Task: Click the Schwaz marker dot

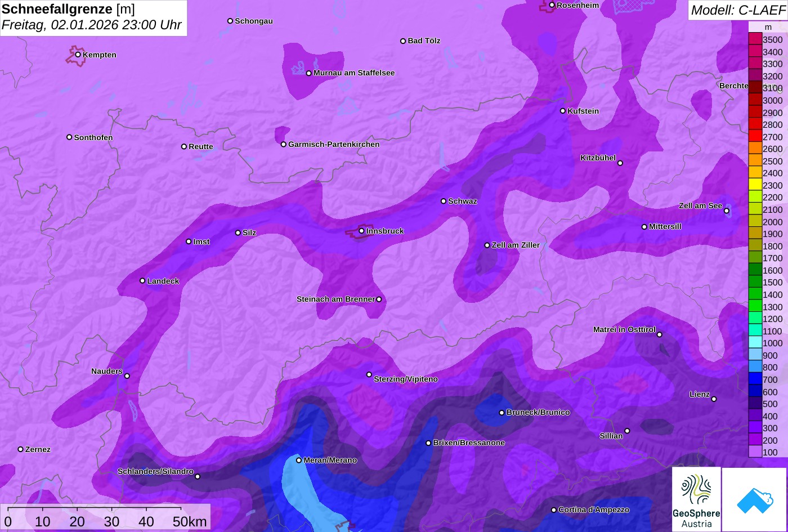Action: click(444, 201)
